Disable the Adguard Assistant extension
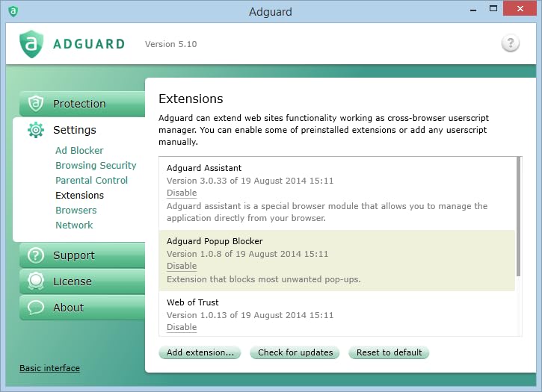Viewport: 542px width, 392px height. (x=182, y=193)
